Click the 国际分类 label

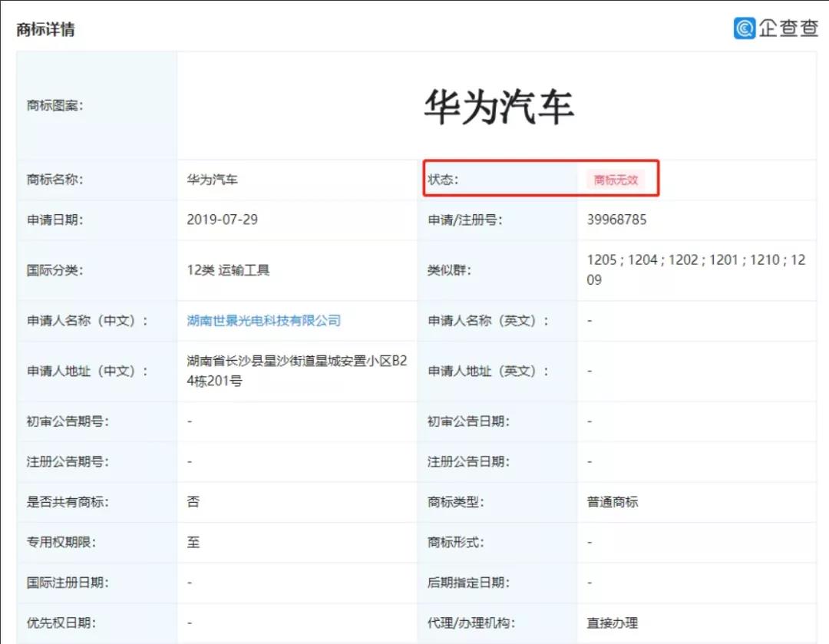(55, 270)
